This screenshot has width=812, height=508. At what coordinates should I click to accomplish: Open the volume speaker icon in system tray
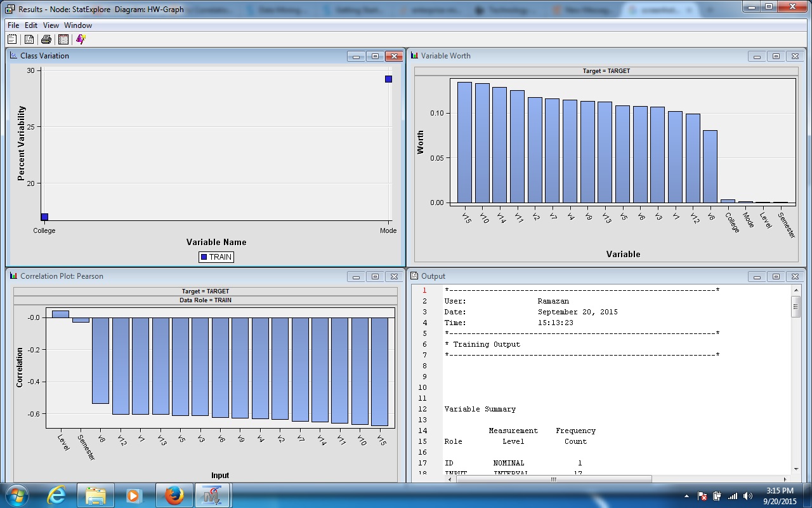747,495
